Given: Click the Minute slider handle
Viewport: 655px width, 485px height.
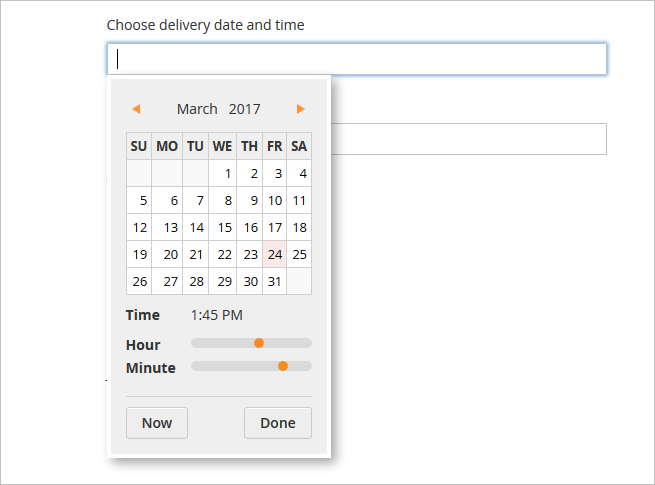Looking at the screenshot, I should pos(283,366).
